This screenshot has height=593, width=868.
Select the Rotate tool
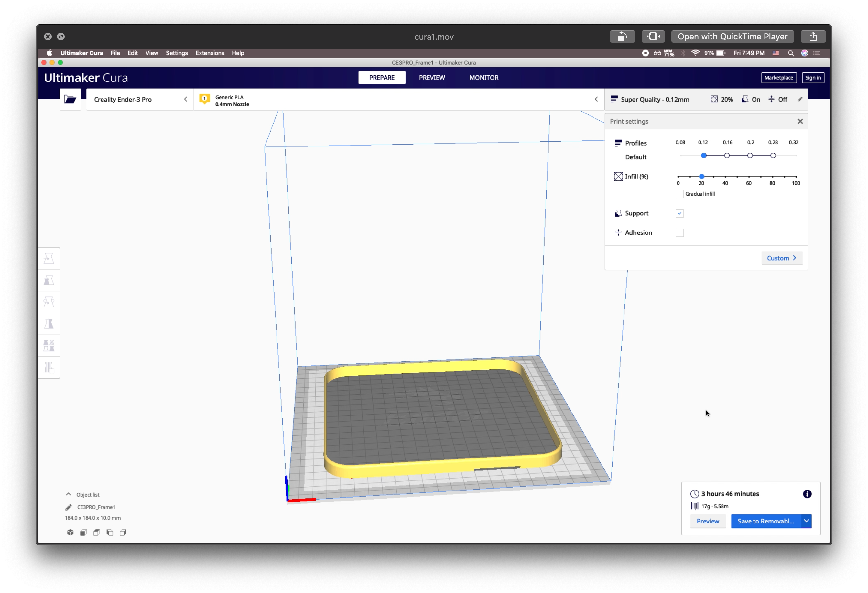tap(49, 302)
